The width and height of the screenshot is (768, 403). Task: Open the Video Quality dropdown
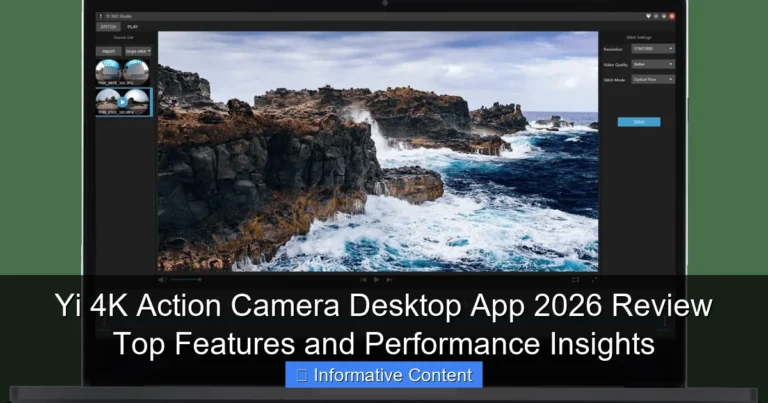pos(653,64)
